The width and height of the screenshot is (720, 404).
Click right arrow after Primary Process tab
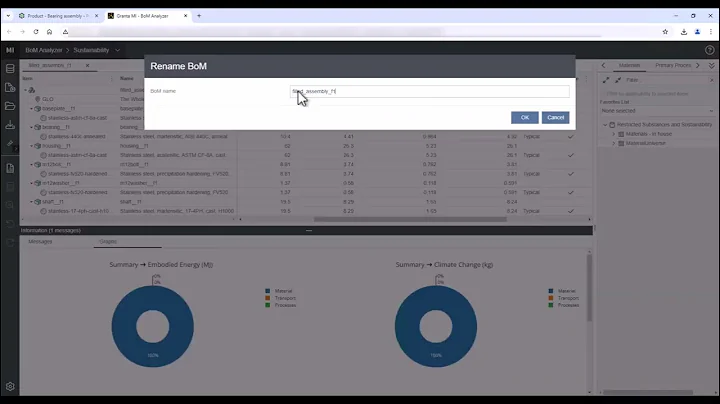point(698,65)
